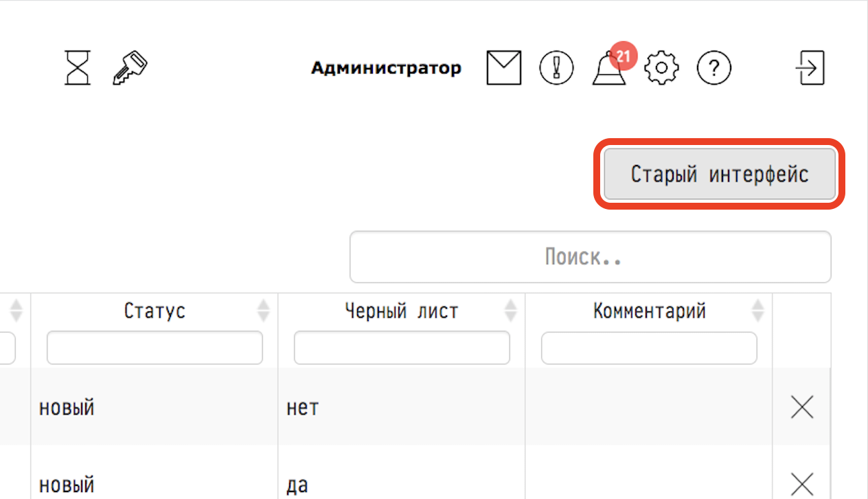The width and height of the screenshot is (868, 499).
Task: Focus the Поиск.. search field
Action: click(x=591, y=257)
